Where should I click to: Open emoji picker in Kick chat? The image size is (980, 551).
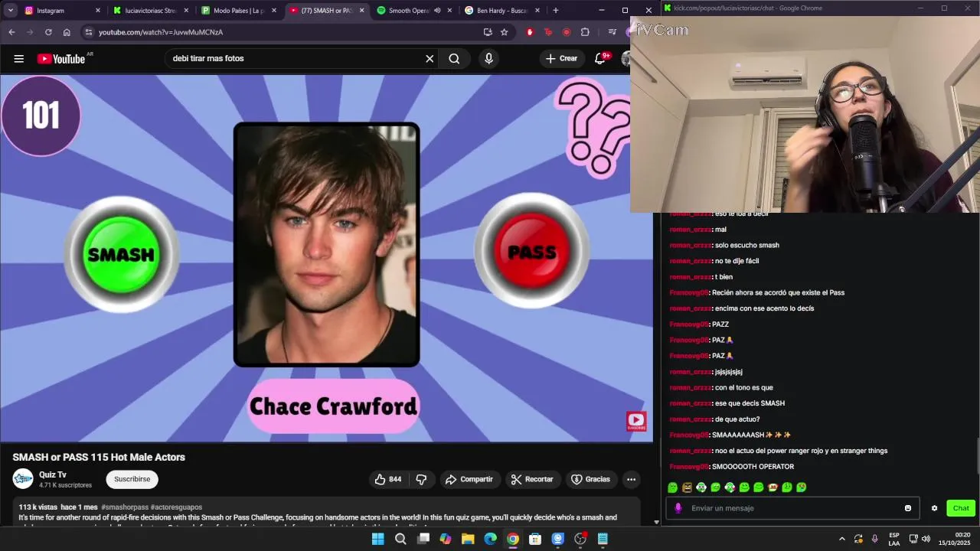(908, 508)
